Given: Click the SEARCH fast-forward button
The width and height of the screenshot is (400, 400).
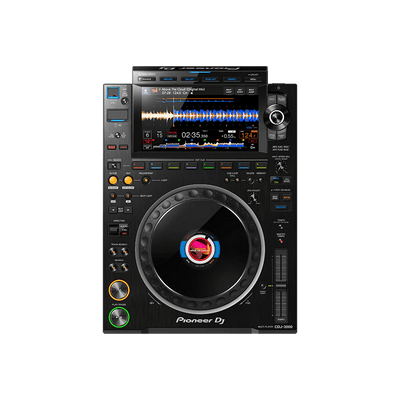Looking at the screenshot, I should point(125,267).
